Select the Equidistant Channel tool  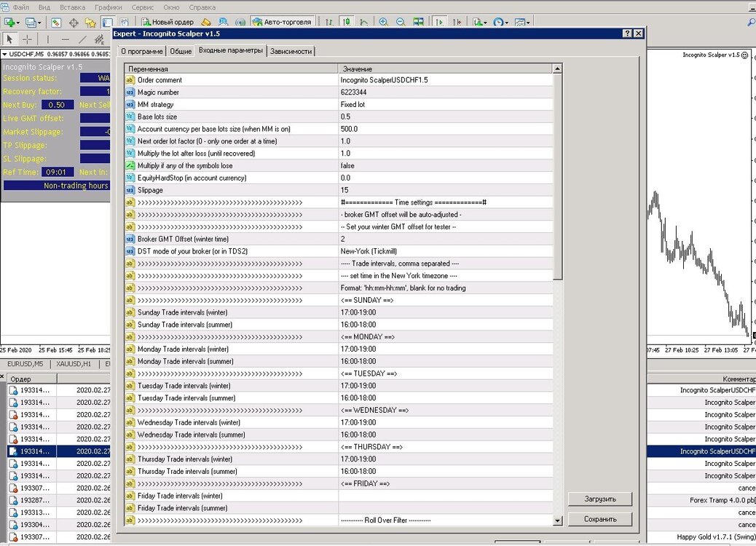click(x=99, y=39)
